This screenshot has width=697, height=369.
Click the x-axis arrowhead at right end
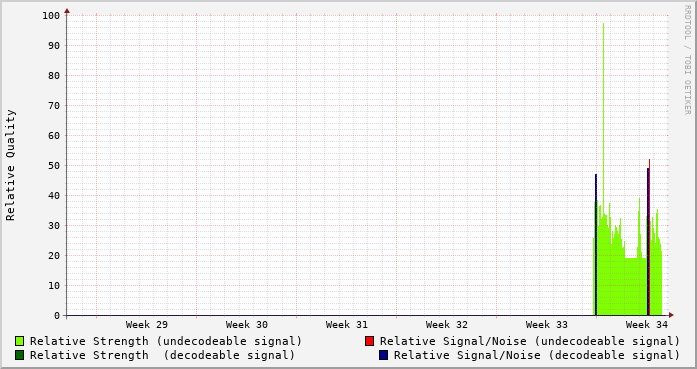[671, 315]
